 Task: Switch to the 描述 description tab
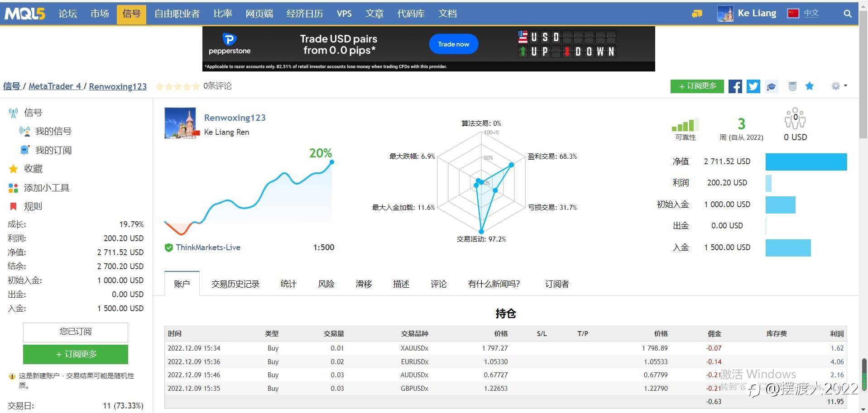(401, 284)
